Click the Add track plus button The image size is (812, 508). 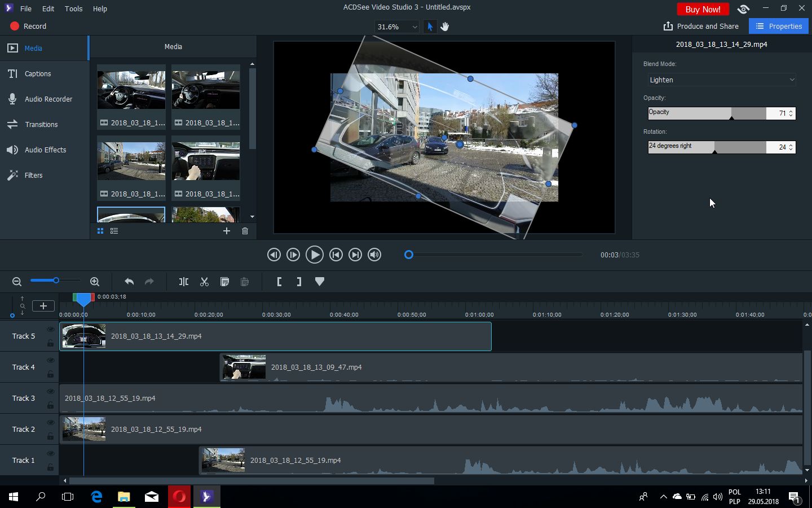(x=43, y=306)
